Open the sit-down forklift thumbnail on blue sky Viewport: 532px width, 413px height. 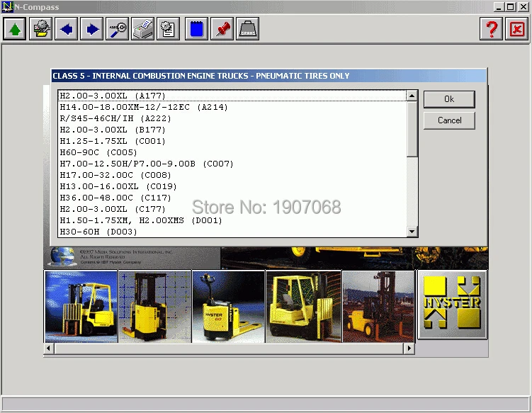pyautogui.click(x=81, y=307)
